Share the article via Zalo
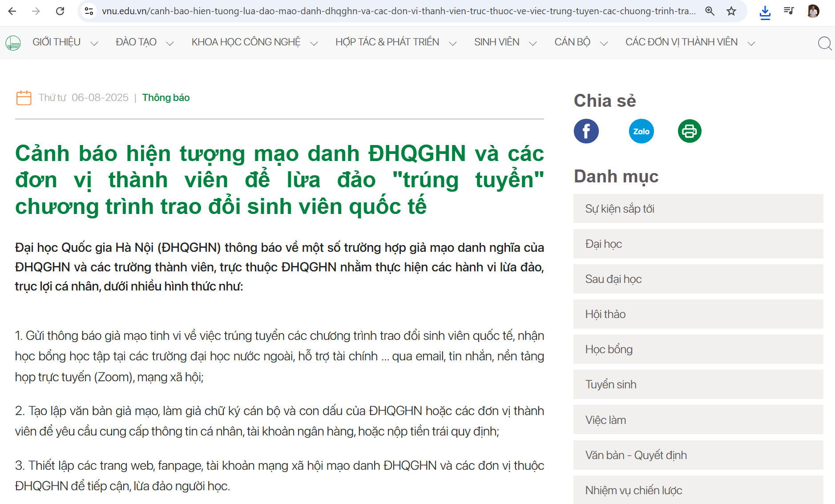Viewport: 835px width, 504px height. pyautogui.click(x=641, y=131)
